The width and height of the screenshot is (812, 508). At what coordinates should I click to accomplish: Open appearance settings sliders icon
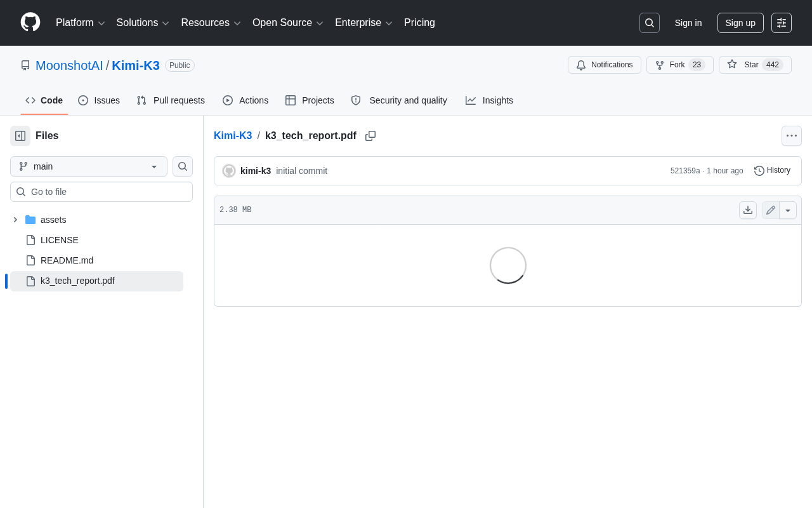tap(782, 23)
